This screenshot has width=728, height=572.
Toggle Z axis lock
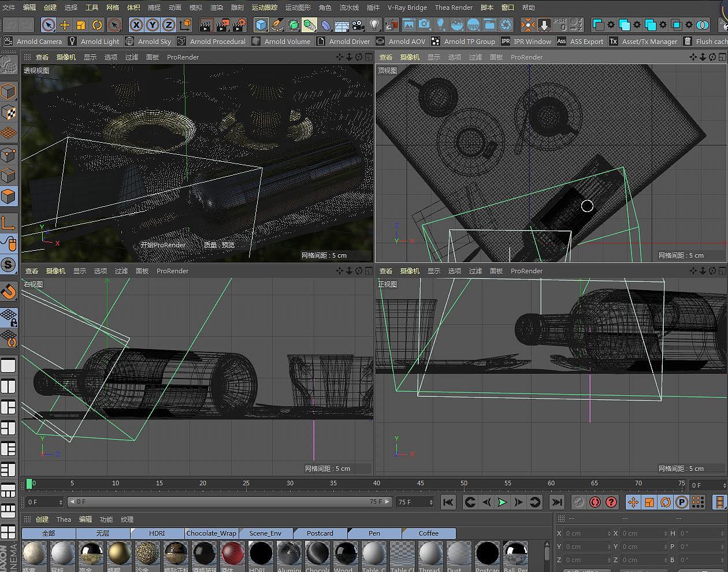[x=168, y=25]
